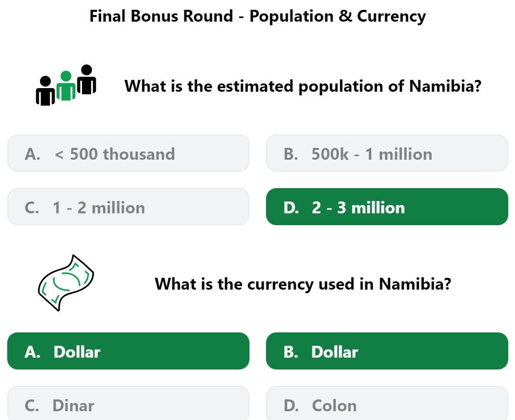Choose option B, 500k - 1 million
Image resolution: width=515 pixels, height=420 pixels.
(x=387, y=153)
